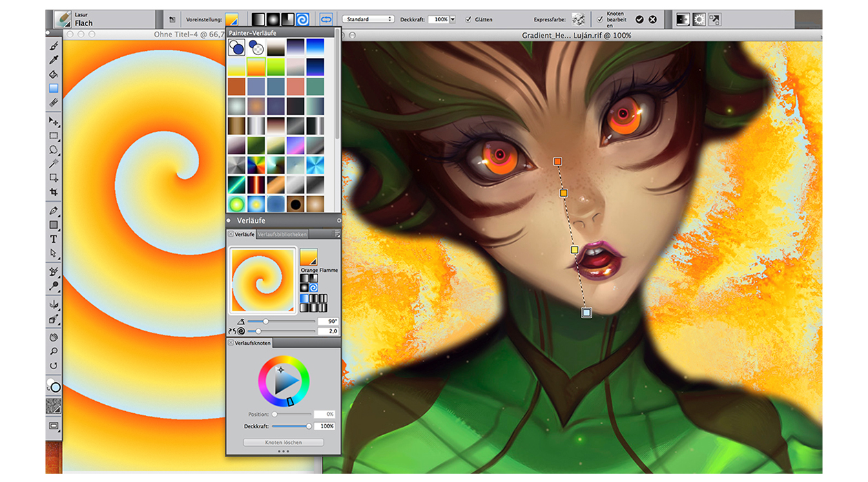Select the Crop tool
The height and width of the screenshot is (482, 868).
(x=54, y=192)
